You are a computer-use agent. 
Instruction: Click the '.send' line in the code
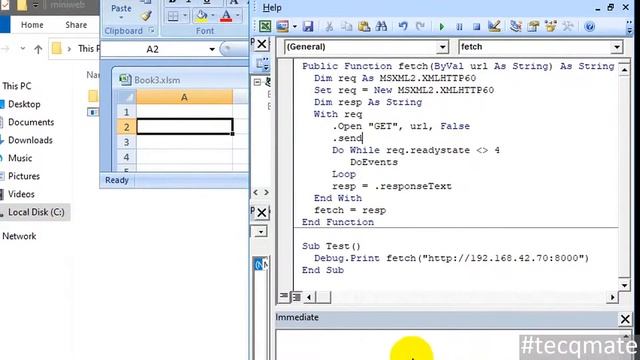click(x=347, y=138)
